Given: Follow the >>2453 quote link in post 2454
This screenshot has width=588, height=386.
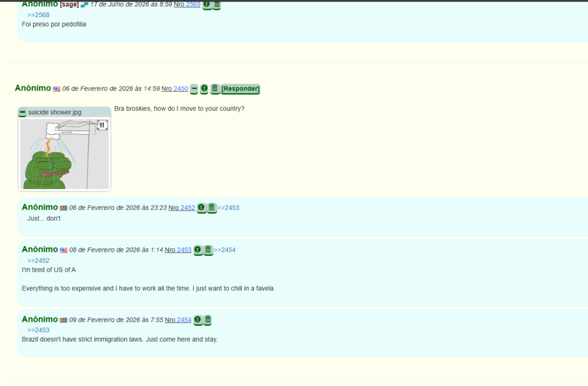Looking at the screenshot, I should (x=38, y=330).
